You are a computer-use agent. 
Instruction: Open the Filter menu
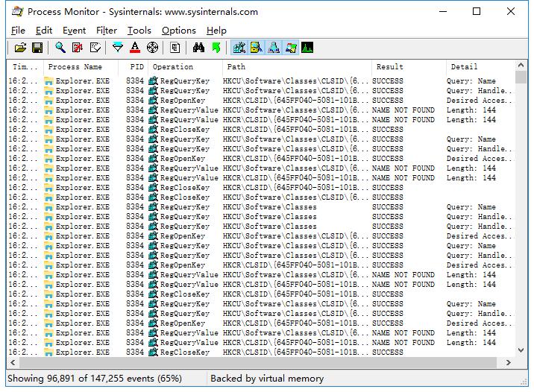point(107,31)
